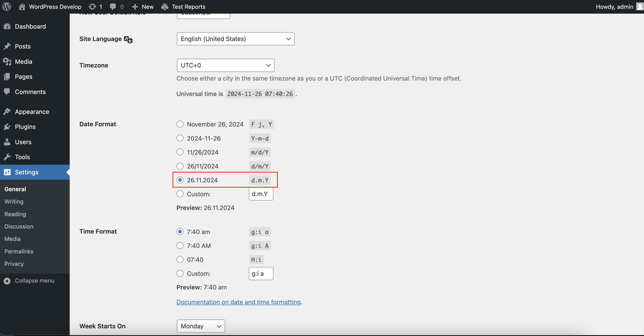Click the F j, Y format code

coord(262,124)
